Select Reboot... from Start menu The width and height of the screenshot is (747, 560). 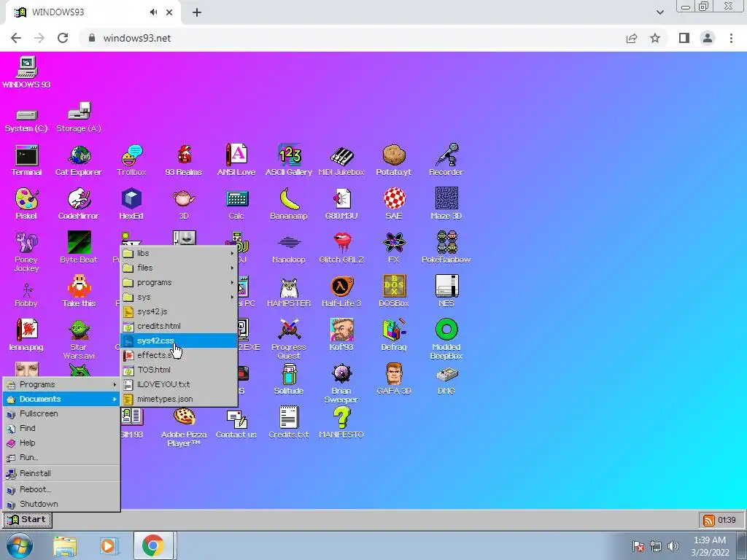pos(61,489)
